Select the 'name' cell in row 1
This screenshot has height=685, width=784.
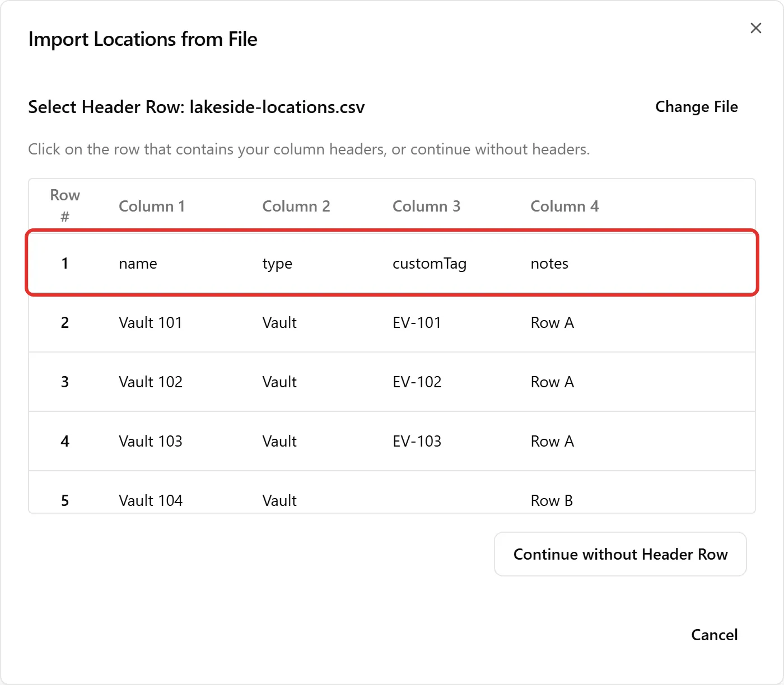[x=138, y=264]
